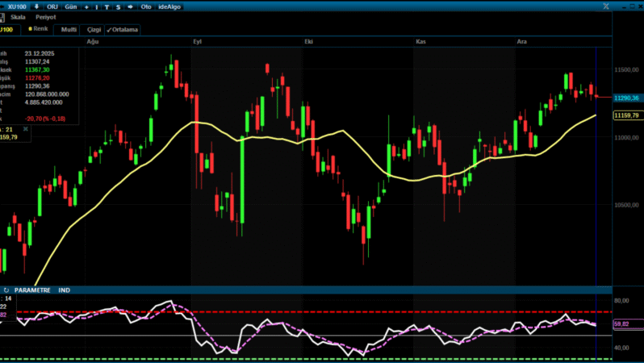Viewport: 644px width, 363px height.
Task: Click the 'I' icon in top toolbar
Action: tap(97, 6)
